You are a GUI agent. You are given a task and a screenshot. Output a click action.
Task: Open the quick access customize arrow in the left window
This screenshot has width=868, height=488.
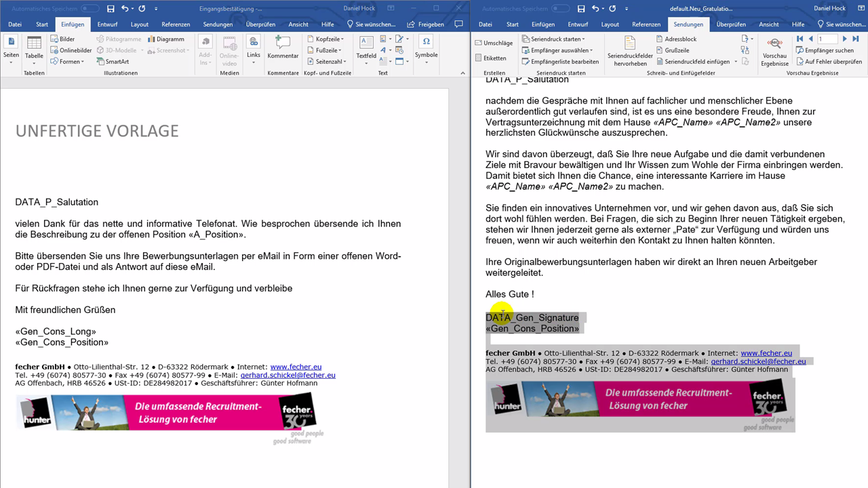pos(156,9)
